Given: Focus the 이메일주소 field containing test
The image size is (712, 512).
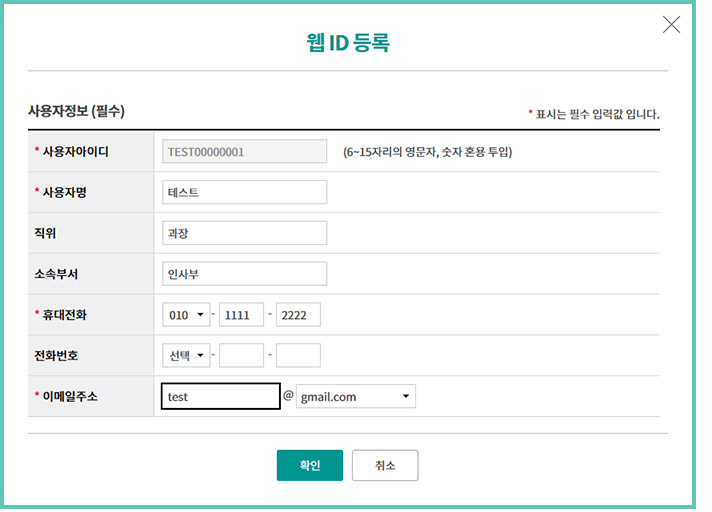Looking at the screenshot, I should [220, 397].
